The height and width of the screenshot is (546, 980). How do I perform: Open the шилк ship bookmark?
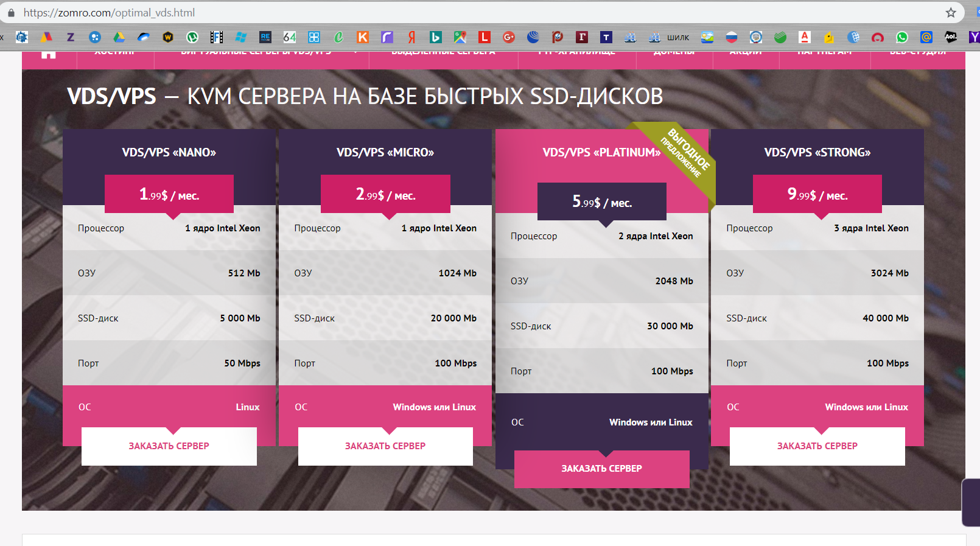[669, 37]
